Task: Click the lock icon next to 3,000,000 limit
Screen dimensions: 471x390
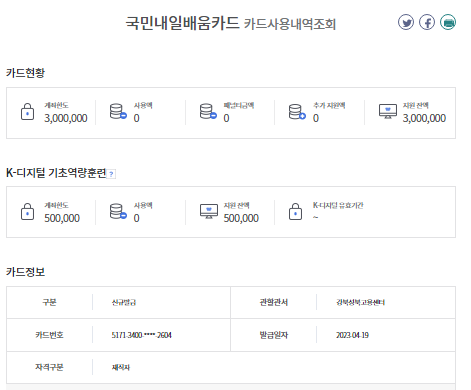Action: point(27,111)
